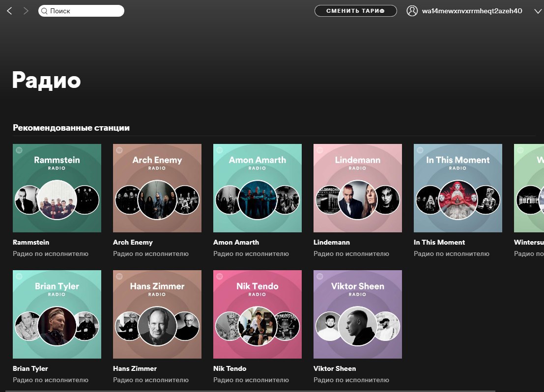
Task: Click the Viktor Sheen station title link
Action: [x=335, y=368]
